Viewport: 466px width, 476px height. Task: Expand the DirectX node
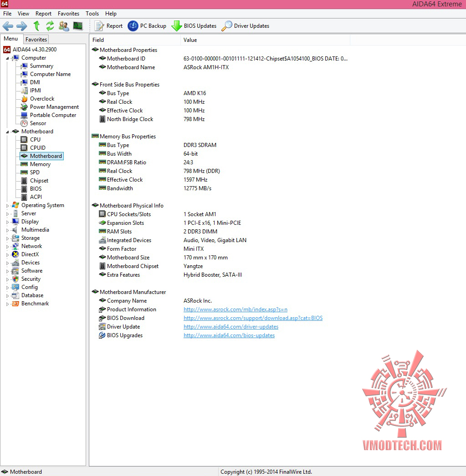[7, 255]
